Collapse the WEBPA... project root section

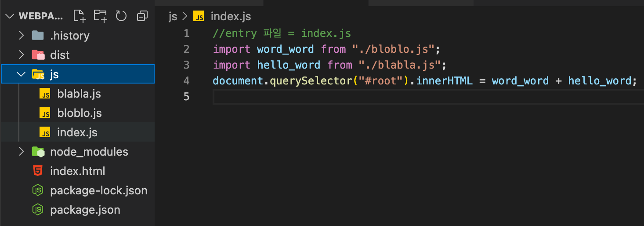10,16
